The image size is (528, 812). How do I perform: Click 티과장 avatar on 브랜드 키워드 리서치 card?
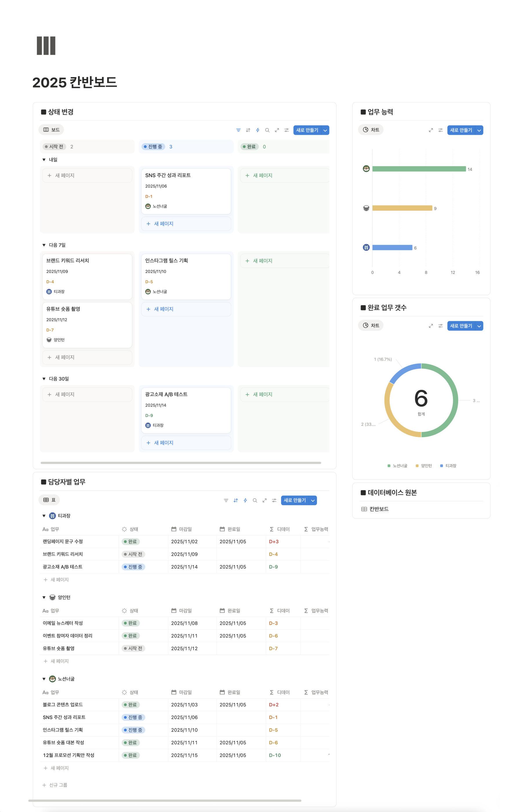[49, 291]
